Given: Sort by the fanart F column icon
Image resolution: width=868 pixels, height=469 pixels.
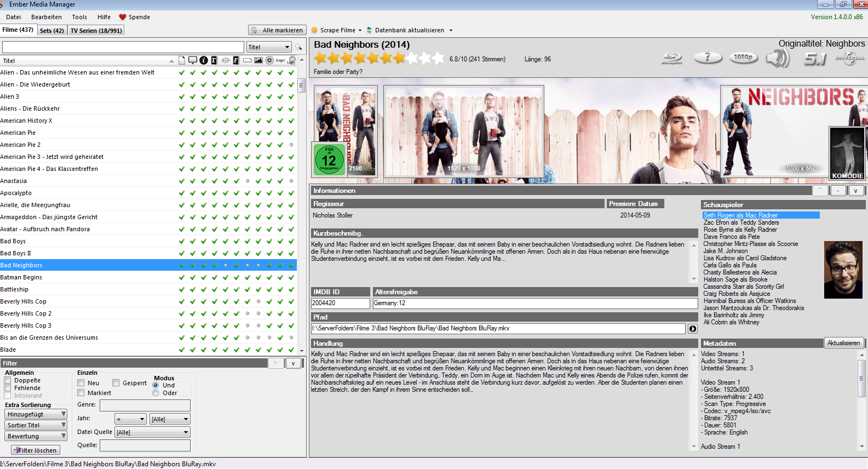Looking at the screenshot, I should click(x=236, y=60).
